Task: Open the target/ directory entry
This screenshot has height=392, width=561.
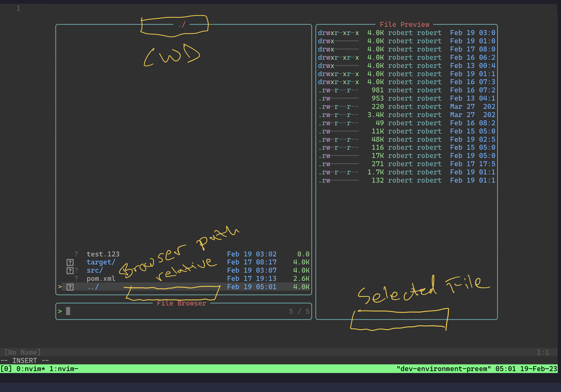Action: (101, 262)
